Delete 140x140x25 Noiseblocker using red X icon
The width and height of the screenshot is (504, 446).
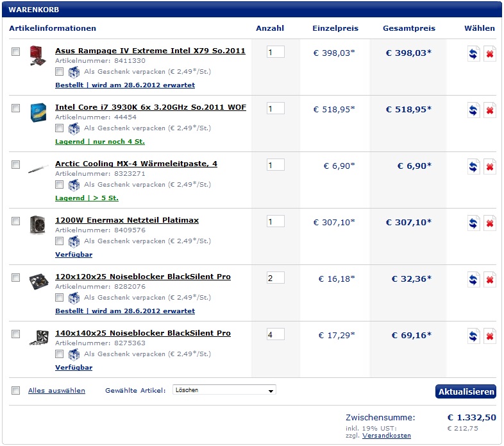[490, 336]
